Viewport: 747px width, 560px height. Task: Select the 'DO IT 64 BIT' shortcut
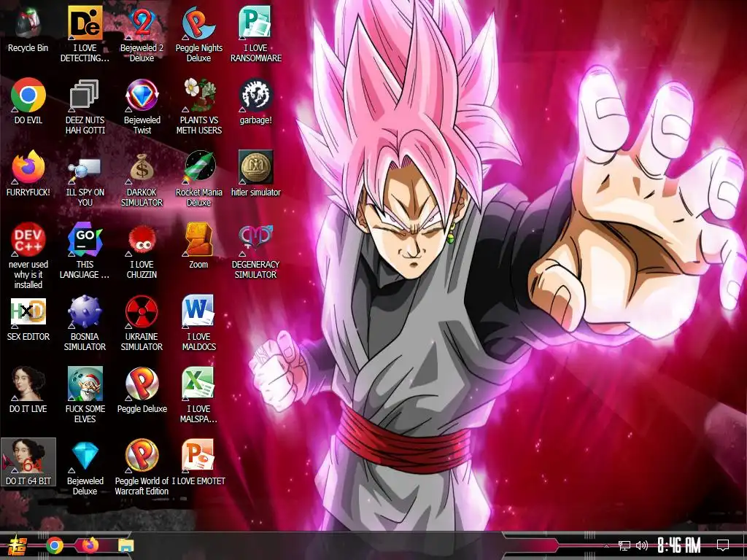(28, 462)
